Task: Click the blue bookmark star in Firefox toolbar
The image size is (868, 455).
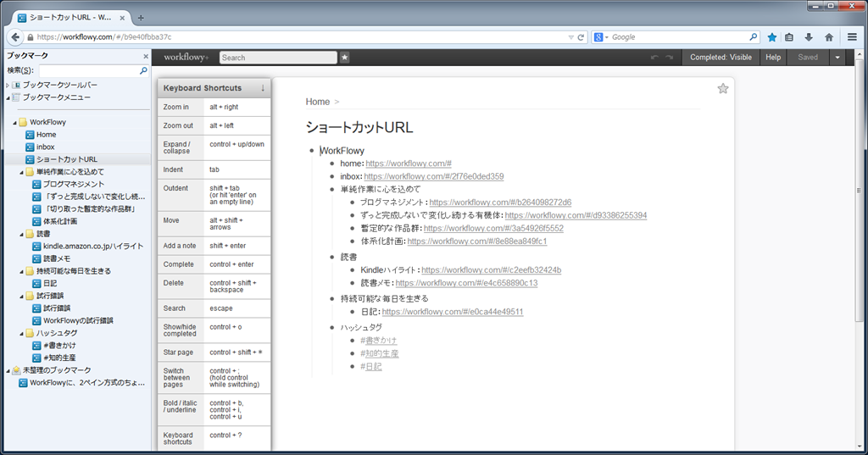Action: [x=771, y=37]
